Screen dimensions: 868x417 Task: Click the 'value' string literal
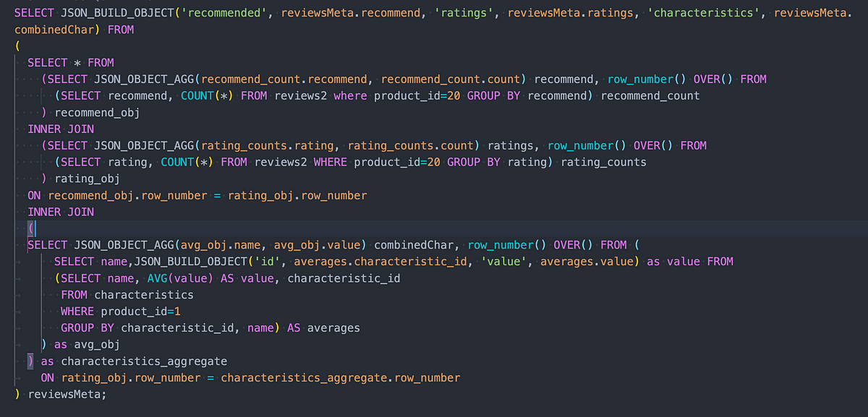(x=504, y=262)
